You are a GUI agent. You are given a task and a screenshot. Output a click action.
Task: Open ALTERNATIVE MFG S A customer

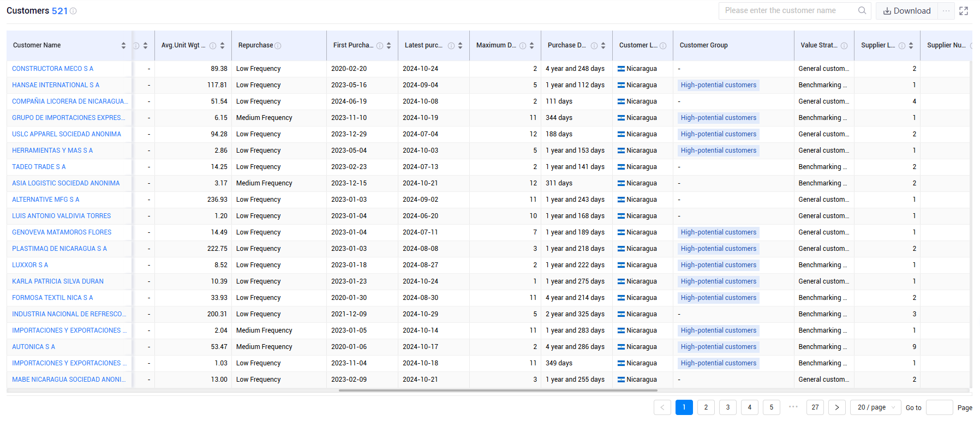[x=46, y=200]
